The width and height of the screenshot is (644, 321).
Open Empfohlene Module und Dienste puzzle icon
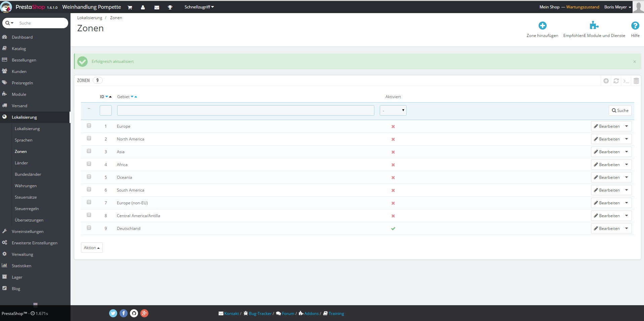point(594,26)
